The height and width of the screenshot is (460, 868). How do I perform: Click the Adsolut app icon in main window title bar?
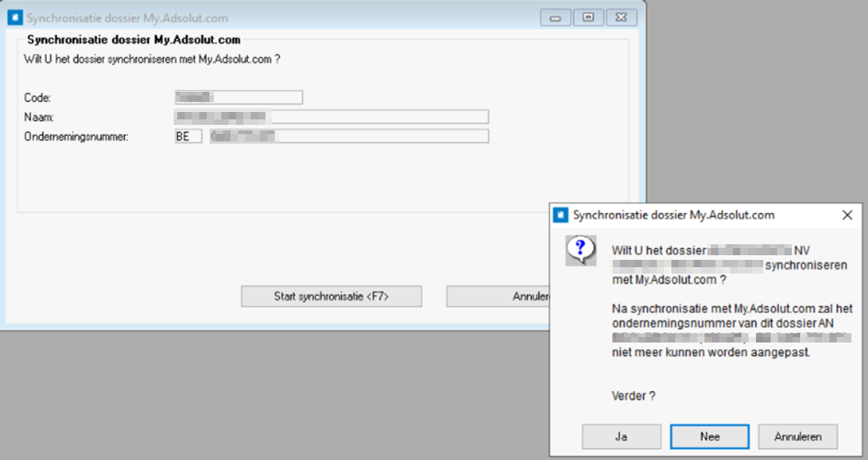click(x=15, y=17)
